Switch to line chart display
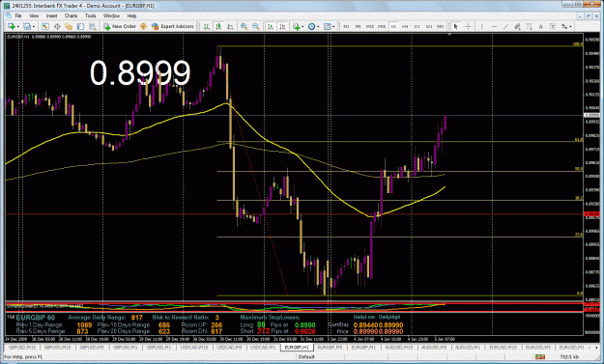Viewport: 604px width, 364px height. [230, 26]
